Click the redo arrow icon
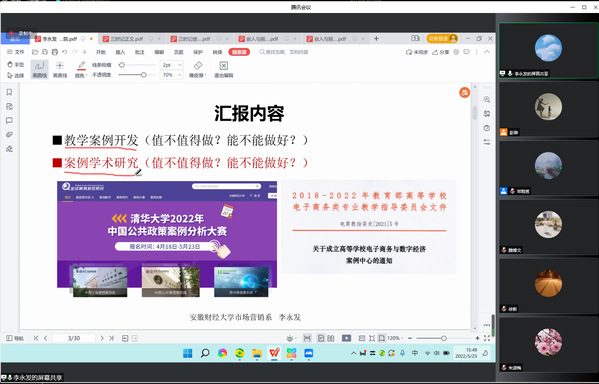 click(74, 52)
